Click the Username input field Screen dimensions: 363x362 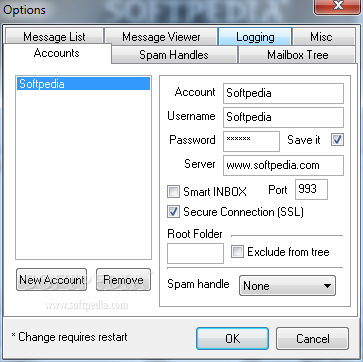(x=283, y=117)
